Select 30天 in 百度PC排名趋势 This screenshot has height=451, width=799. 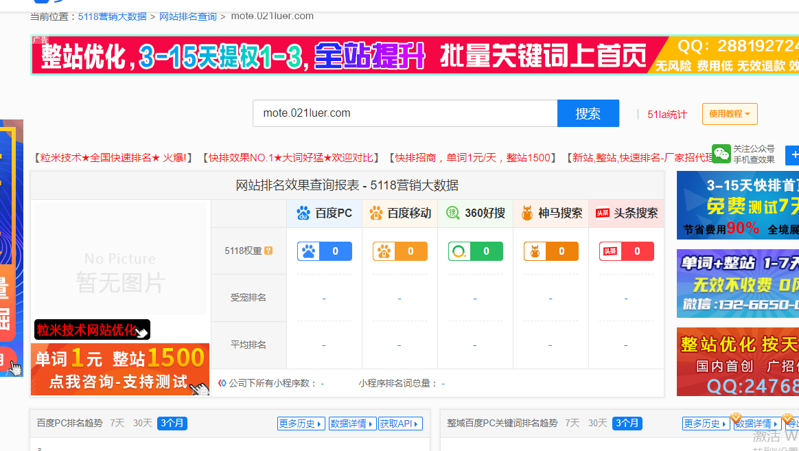[x=143, y=423]
